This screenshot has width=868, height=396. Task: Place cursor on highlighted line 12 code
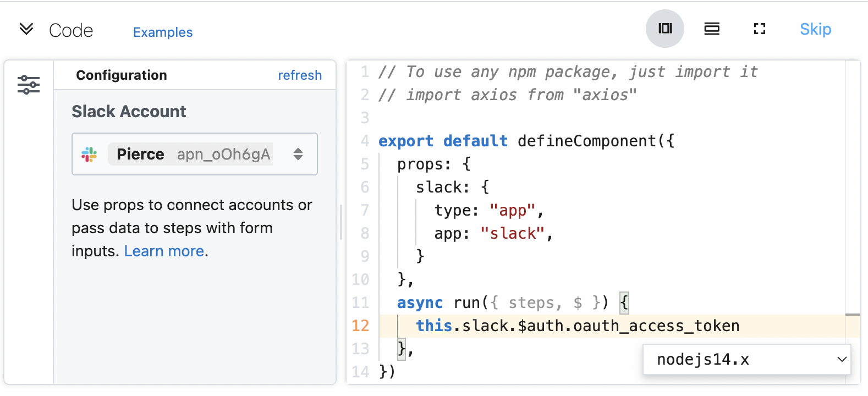click(x=578, y=326)
